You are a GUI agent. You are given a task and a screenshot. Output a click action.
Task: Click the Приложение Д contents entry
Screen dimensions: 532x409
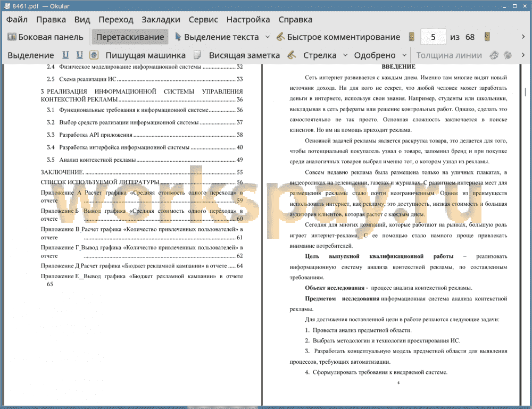[142, 266]
